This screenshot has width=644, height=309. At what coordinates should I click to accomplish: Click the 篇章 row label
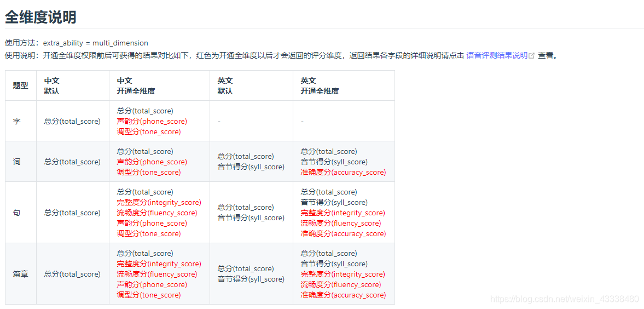tap(21, 274)
